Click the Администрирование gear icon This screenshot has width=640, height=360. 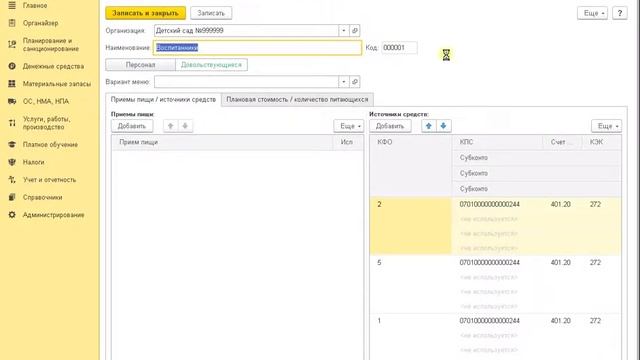tap(12, 215)
